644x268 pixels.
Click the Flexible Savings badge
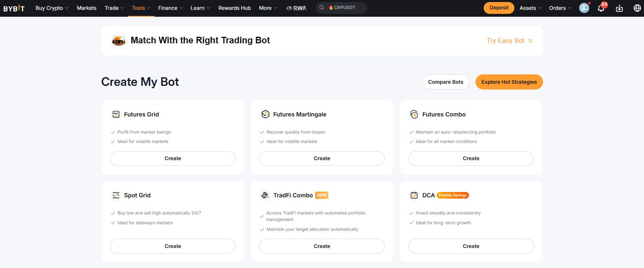pos(453,195)
